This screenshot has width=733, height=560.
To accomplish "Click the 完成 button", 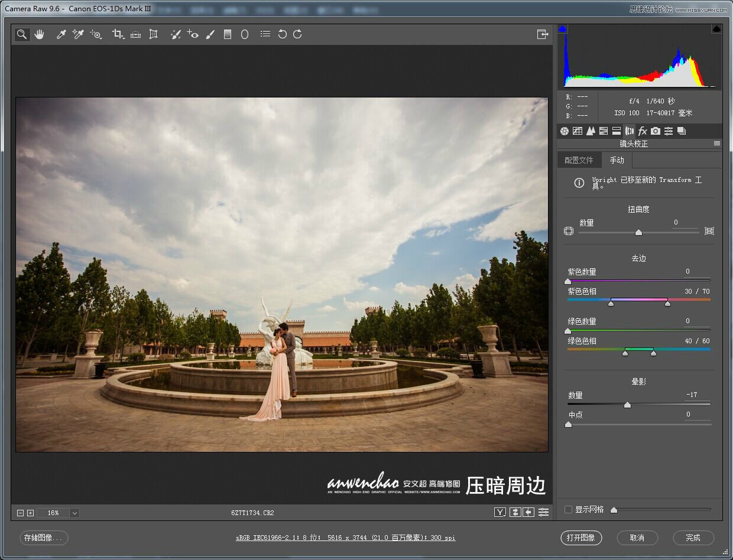I will (x=693, y=538).
